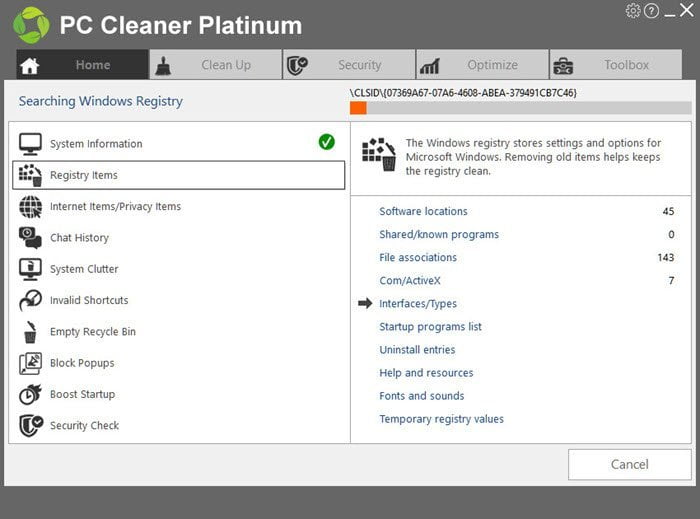Click the PC Cleaner Platinum green logo
The height and width of the screenshot is (519, 700).
tap(31, 25)
